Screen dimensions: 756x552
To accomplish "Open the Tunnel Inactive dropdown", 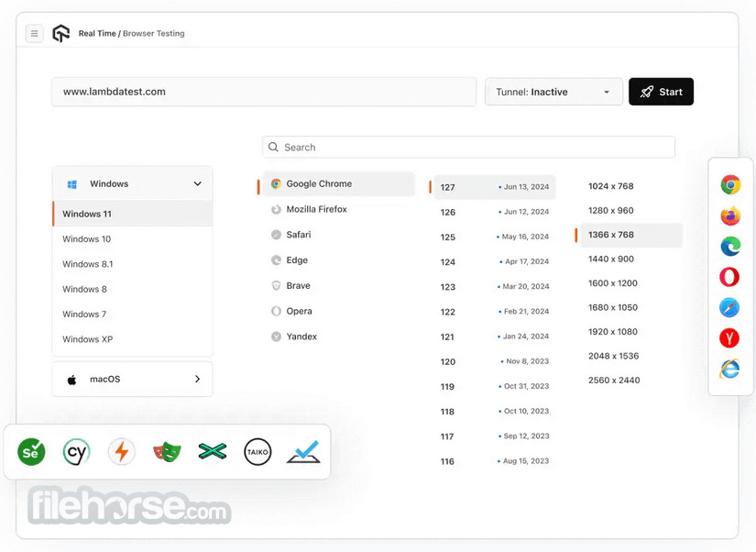I will [553, 92].
